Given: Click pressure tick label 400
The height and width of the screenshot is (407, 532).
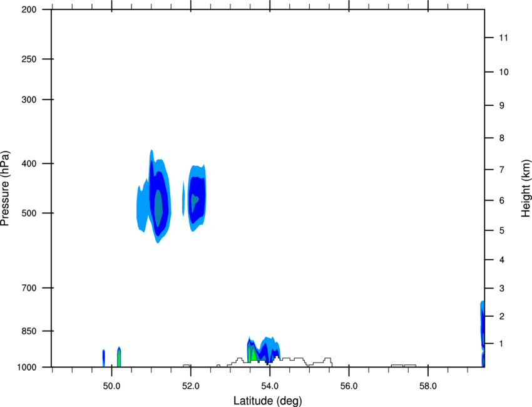Looking at the screenshot, I should tap(29, 163).
